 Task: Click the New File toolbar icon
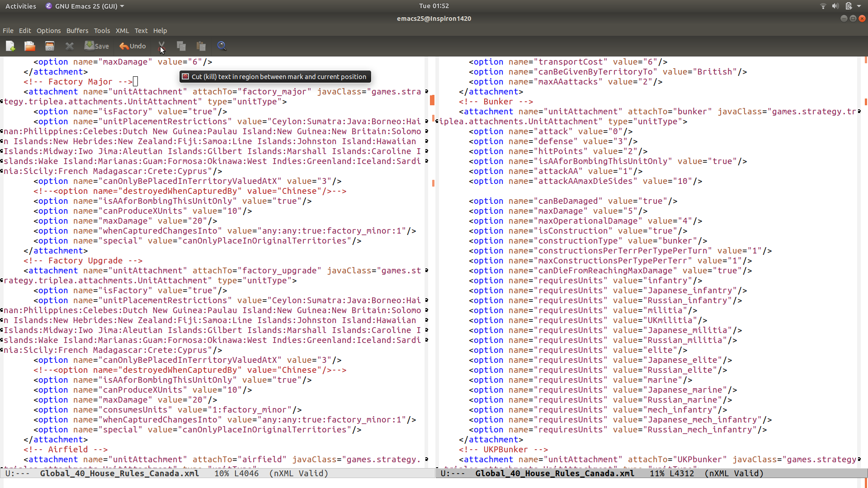tap(10, 46)
